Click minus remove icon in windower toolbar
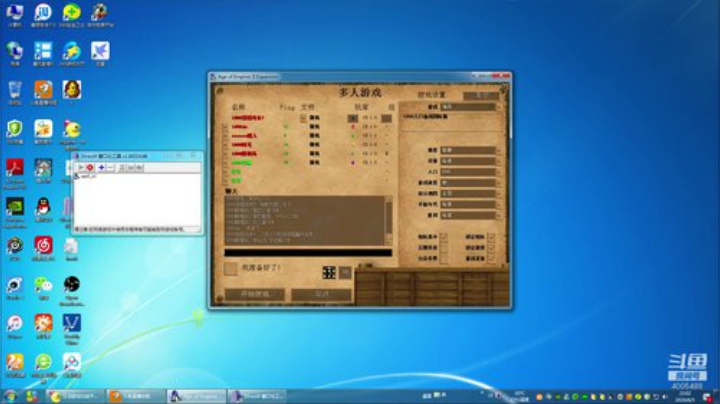The image size is (720, 404). point(111,168)
